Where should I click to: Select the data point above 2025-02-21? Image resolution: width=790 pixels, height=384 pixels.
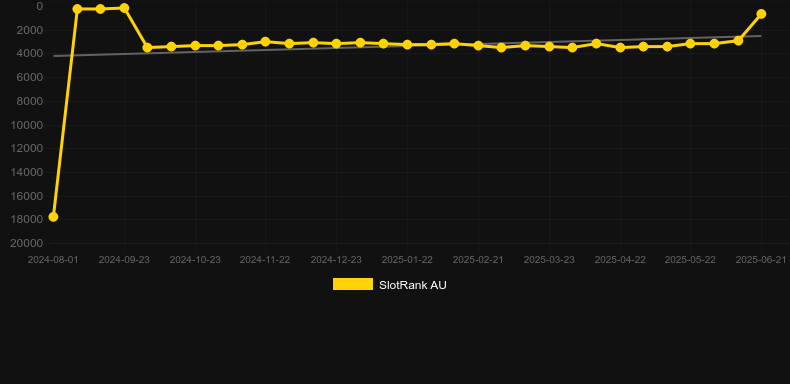pyautogui.click(x=478, y=45)
